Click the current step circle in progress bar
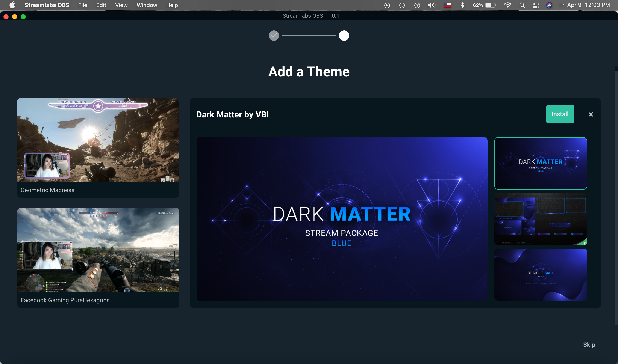 tap(344, 36)
